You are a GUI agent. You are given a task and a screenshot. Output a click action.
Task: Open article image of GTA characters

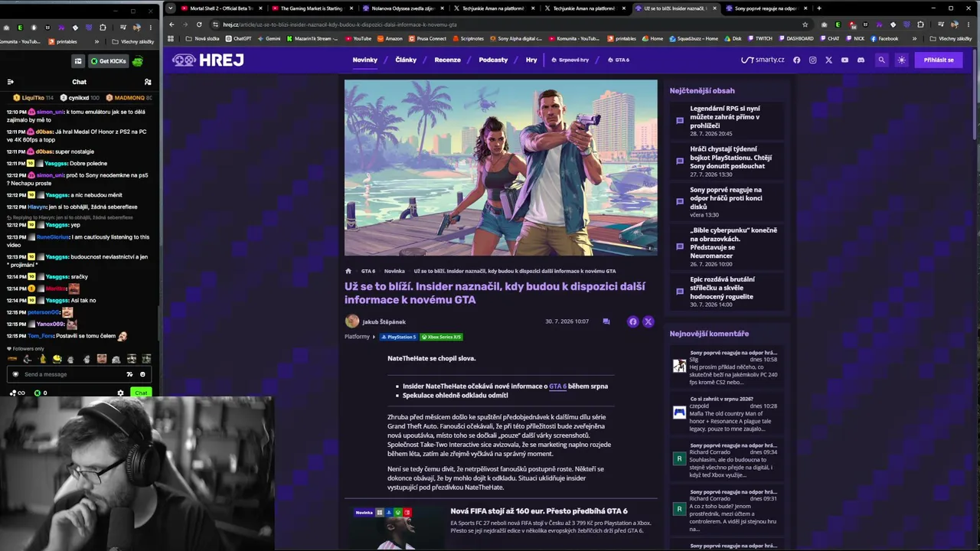click(501, 168)
